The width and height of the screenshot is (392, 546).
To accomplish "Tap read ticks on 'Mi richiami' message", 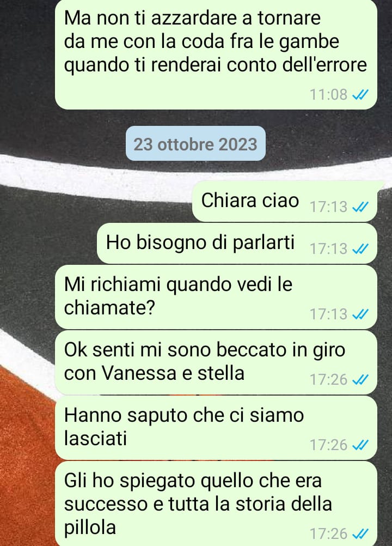I will pyautogui.click(x=360, y=314).
